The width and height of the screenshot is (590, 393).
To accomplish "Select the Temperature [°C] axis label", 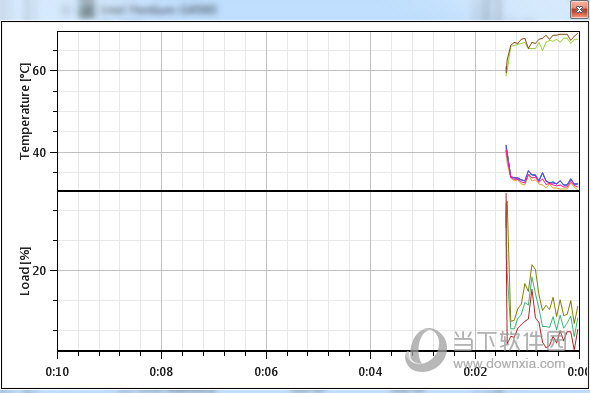I will pos(25,111).
